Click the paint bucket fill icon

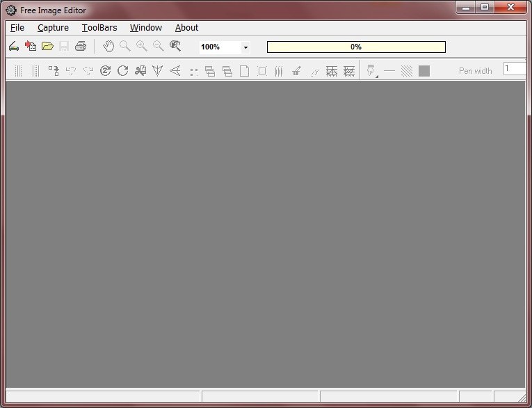[x=296, y=71]
